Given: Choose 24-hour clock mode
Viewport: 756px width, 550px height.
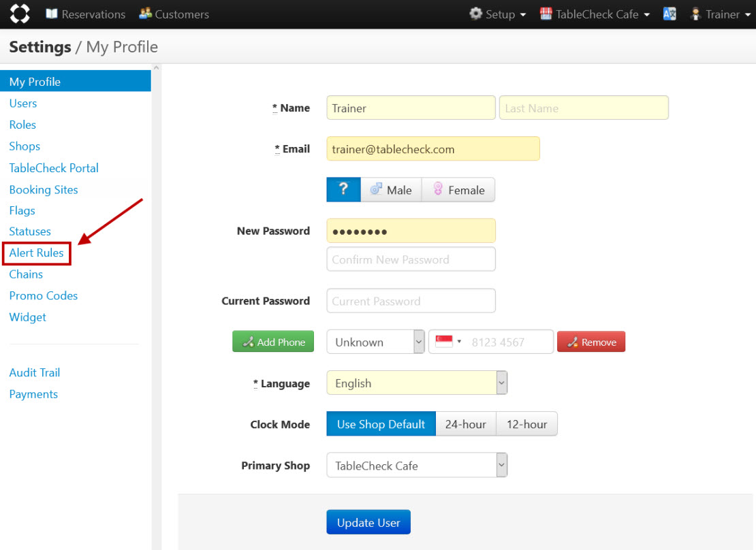Looking at the screenshot, I should point(466,423).
